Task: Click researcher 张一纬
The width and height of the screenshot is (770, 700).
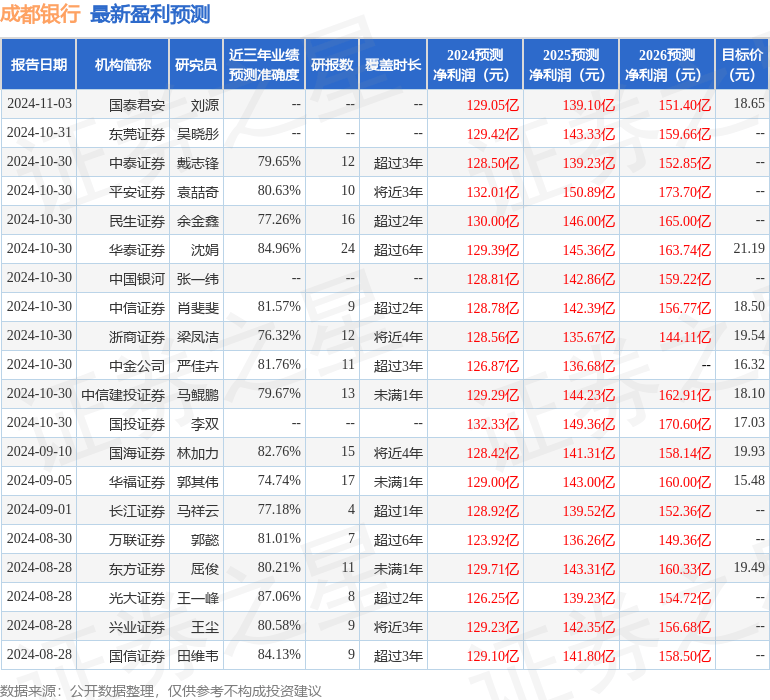Action: (198, 279)
